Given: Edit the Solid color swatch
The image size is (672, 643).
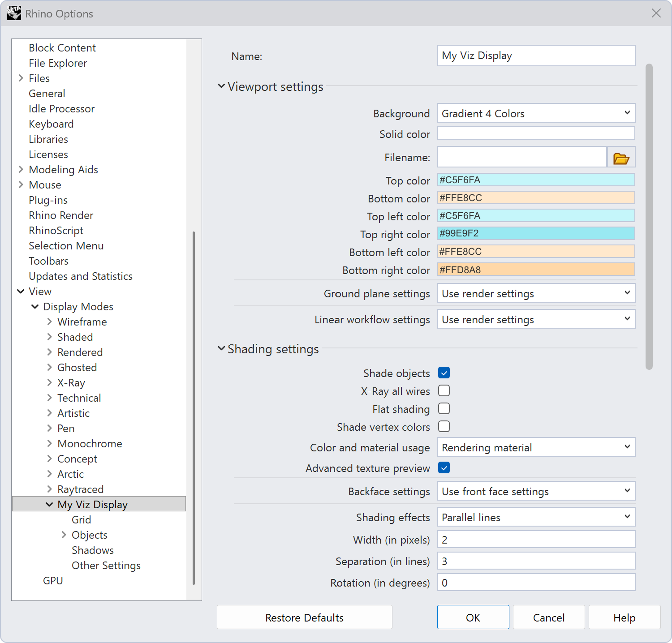Looking at the screenshot, I should (536, 133).
